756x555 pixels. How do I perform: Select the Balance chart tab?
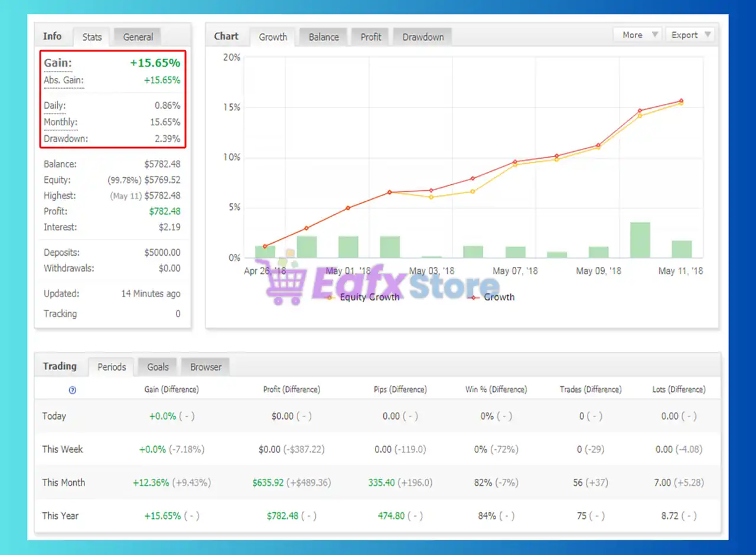[324, 37]
